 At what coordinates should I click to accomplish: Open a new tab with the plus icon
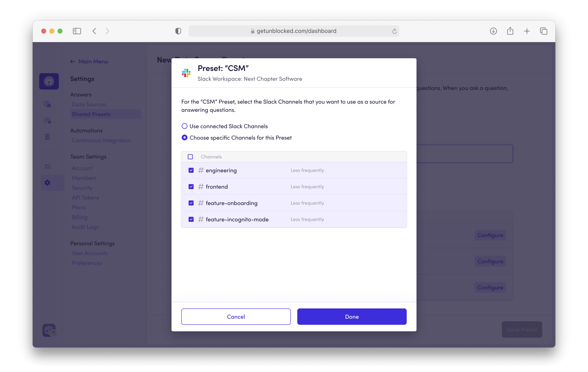click(x=527, y=31)
